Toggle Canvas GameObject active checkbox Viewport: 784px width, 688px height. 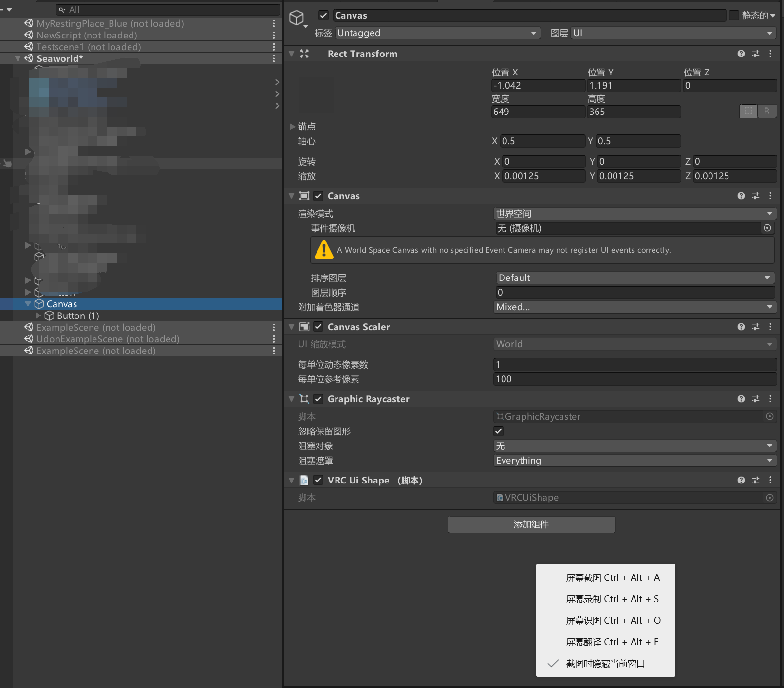coord(323,16)
